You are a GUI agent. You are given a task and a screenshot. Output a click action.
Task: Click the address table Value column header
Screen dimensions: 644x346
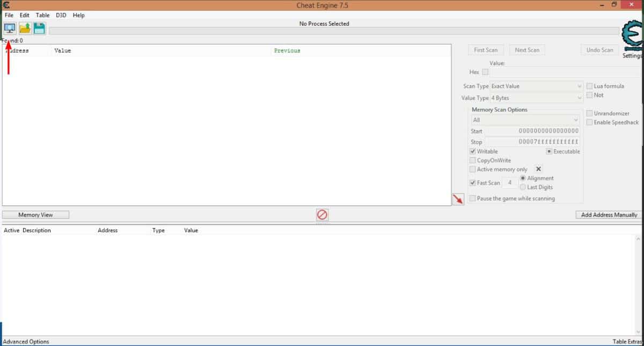click(191, 230)
